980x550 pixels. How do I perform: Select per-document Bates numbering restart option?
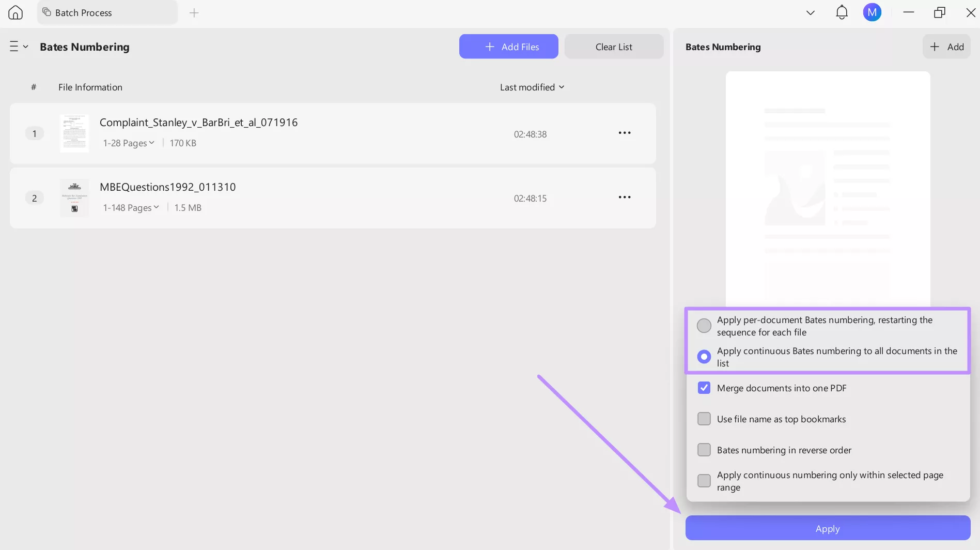tap(704, 325)
